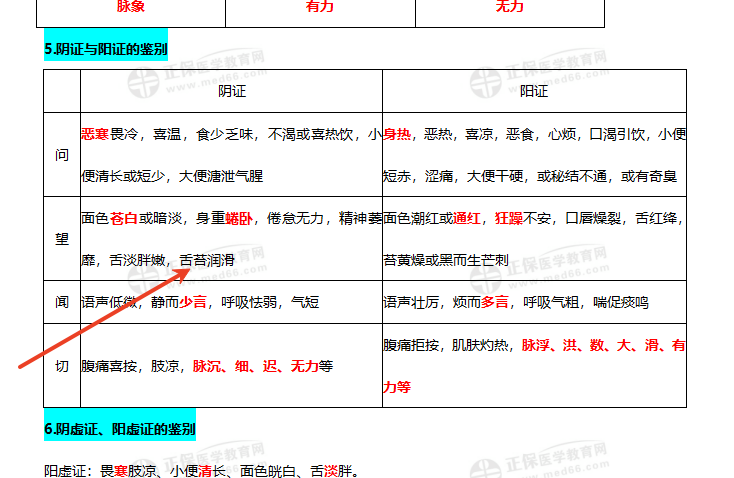Click the red text 脉沉、细、迟、无力

click(x=255, y=366)
